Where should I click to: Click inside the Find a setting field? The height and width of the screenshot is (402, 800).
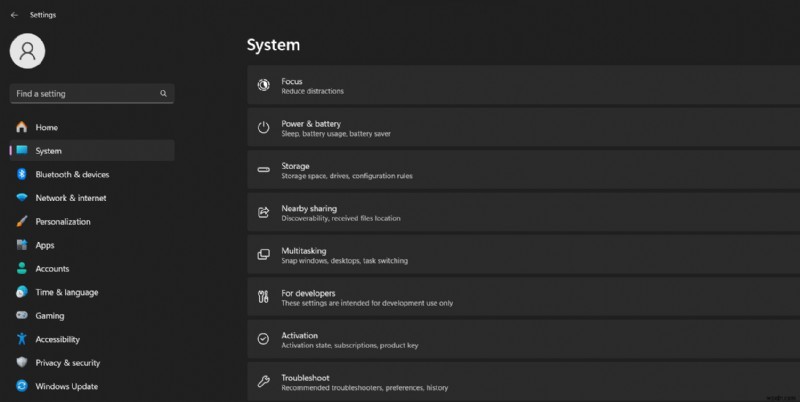coord(92,94)
